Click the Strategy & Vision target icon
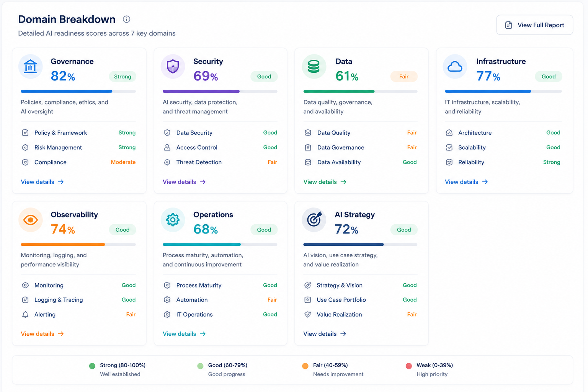Viewport: 588px width, 392px height. click(x=308, y=285)
